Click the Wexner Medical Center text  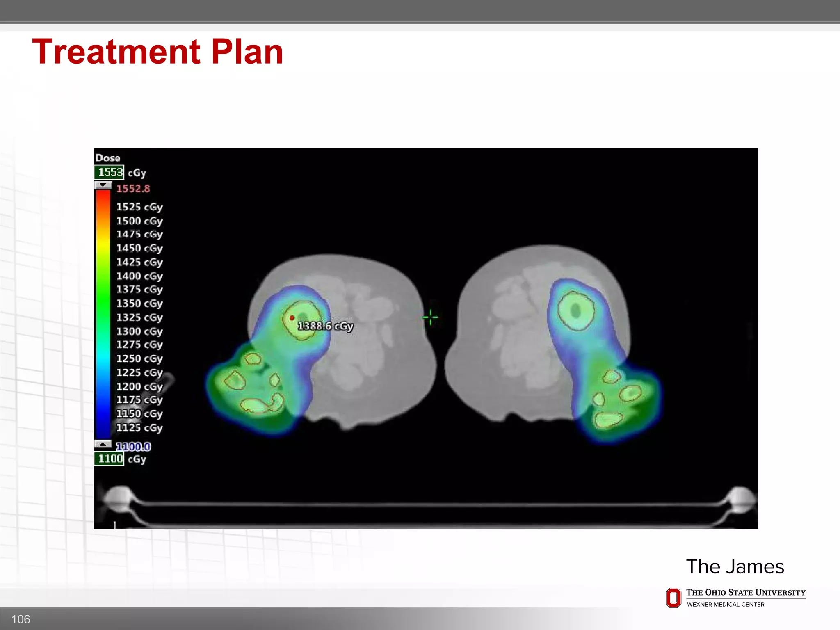click(726, 605)
